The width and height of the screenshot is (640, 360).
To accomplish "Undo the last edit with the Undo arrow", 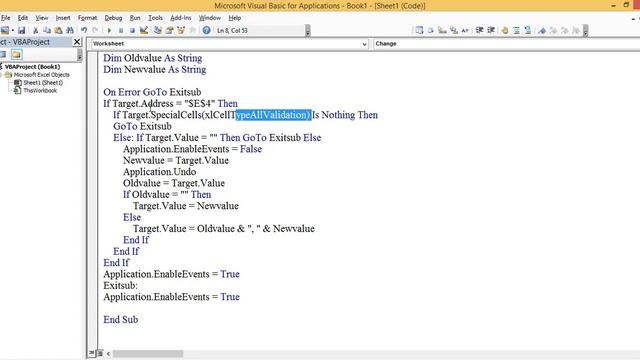I will (84, 30).
